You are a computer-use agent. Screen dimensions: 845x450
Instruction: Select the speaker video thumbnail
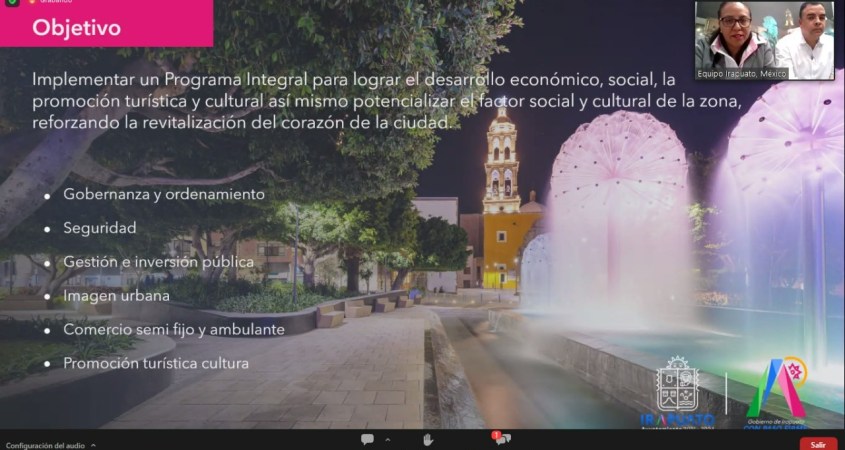(764, 40)
